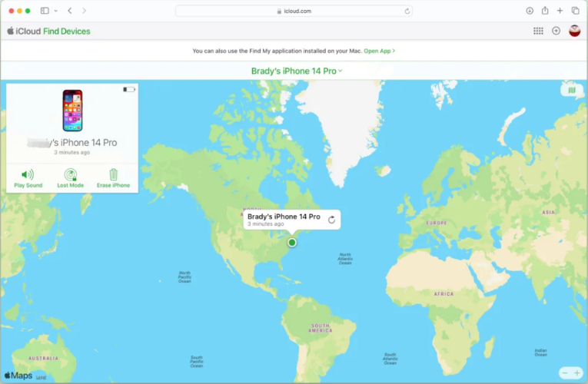Viewport: 588px width, 384px height.
Task: Click the circled plus icon in iCloud header
Action: tap(556, 31)
